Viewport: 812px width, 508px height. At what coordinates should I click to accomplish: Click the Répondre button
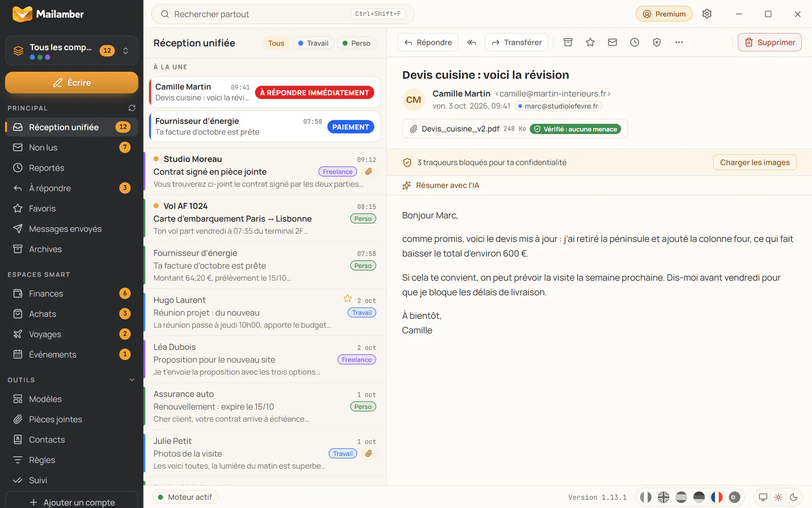(428, 42)
